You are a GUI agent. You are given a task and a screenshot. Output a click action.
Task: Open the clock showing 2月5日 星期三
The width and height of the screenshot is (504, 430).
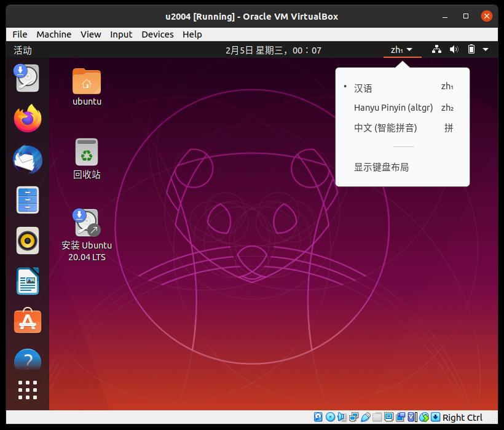click(274, 50)
